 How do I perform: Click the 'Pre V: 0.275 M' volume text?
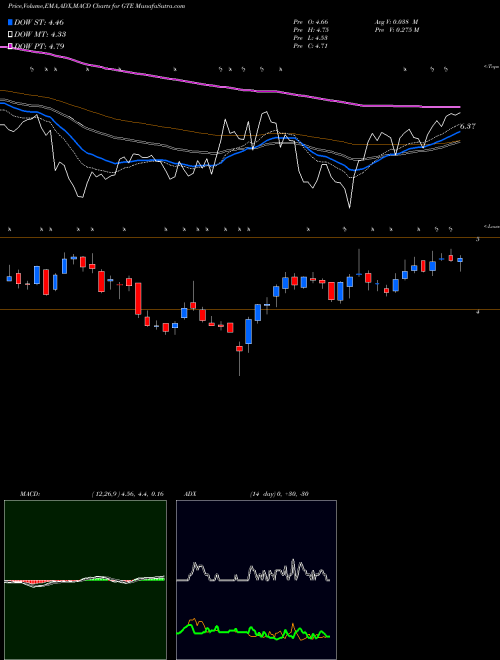coord(397,30)
